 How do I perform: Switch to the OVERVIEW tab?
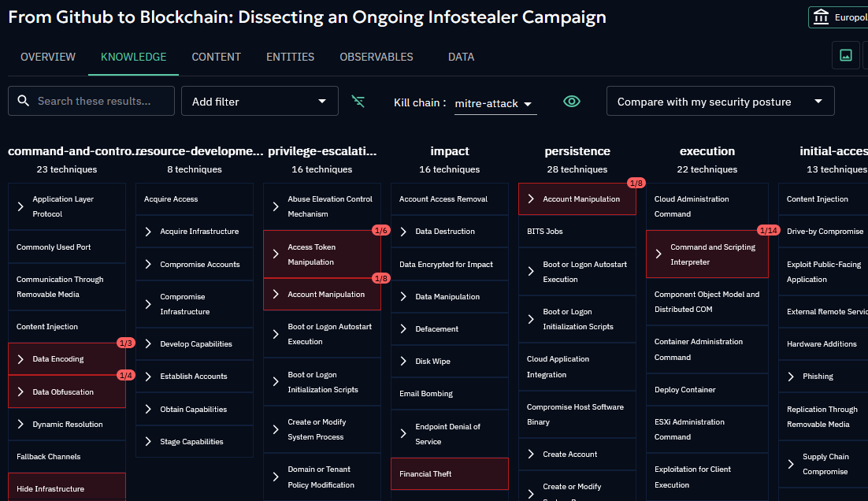pyautogui.click(x=48, y=57)
